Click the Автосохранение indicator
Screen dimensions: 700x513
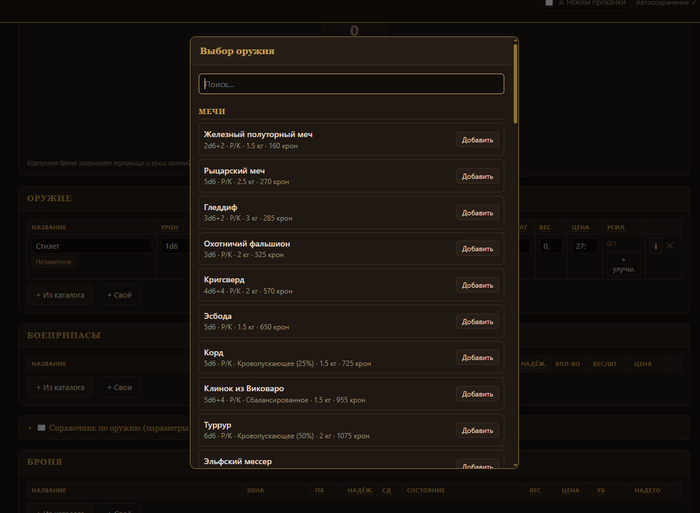(x=665, y=3)
